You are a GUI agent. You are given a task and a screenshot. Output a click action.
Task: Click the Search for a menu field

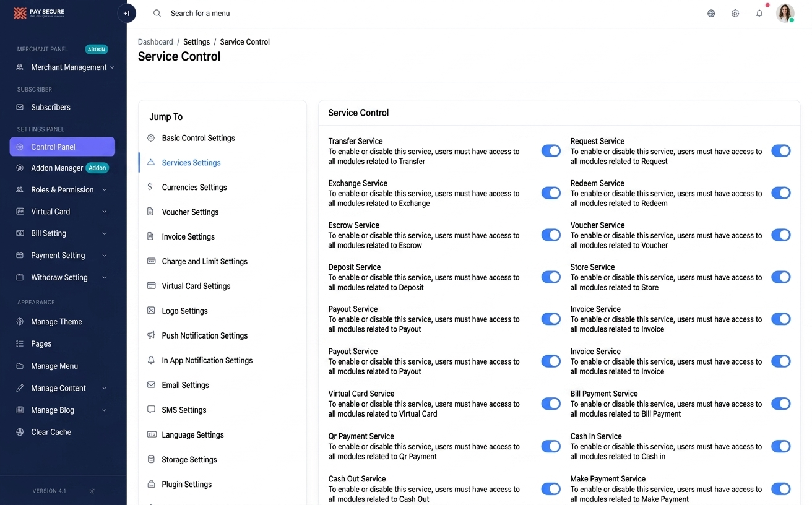[200, 13]
